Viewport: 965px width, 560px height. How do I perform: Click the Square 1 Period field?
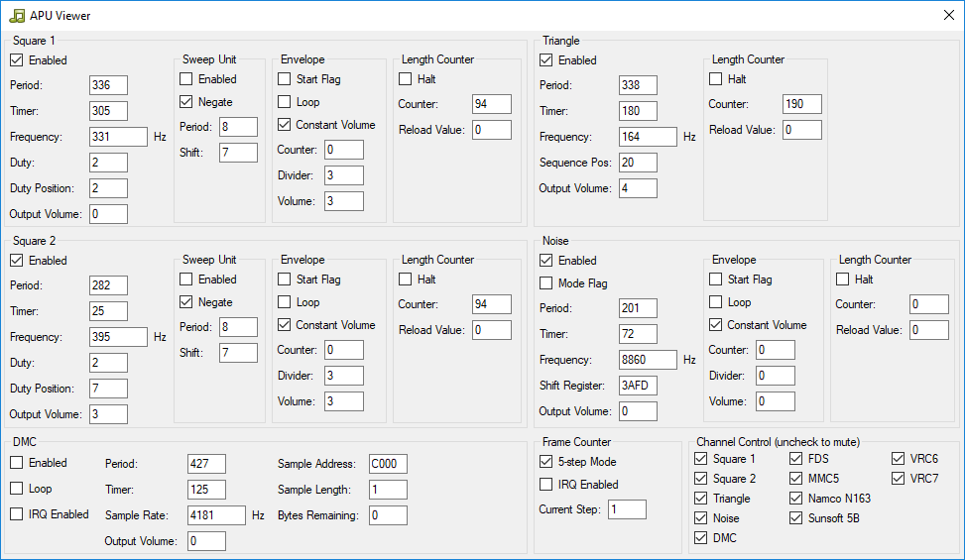pos(108,85)
